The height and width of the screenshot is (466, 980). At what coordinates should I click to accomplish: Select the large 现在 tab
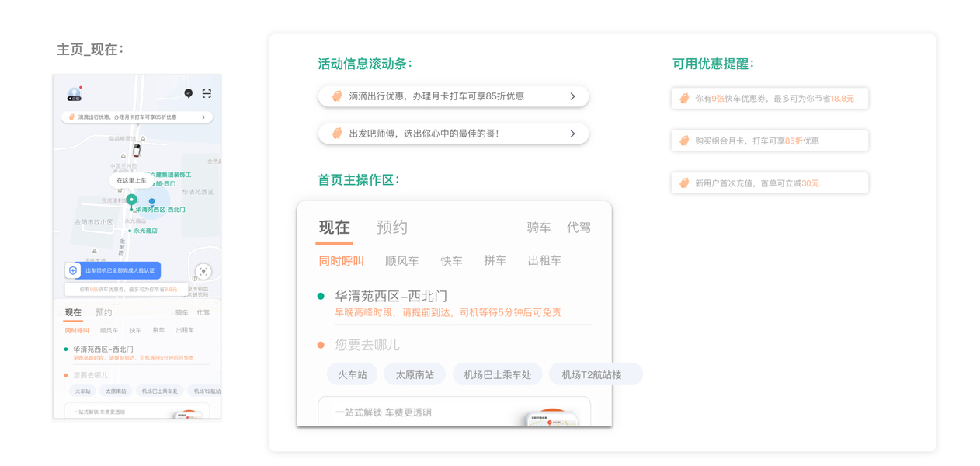[x=335, y=227]
